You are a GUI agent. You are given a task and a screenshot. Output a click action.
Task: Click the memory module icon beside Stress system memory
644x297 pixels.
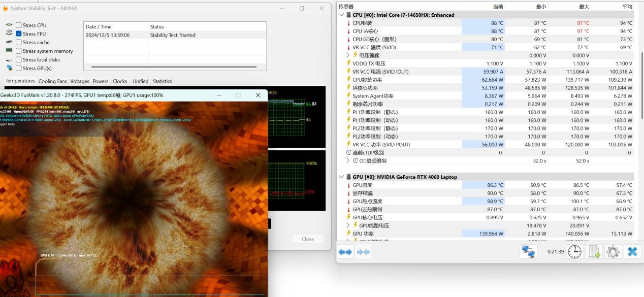(x=9, y=51)
